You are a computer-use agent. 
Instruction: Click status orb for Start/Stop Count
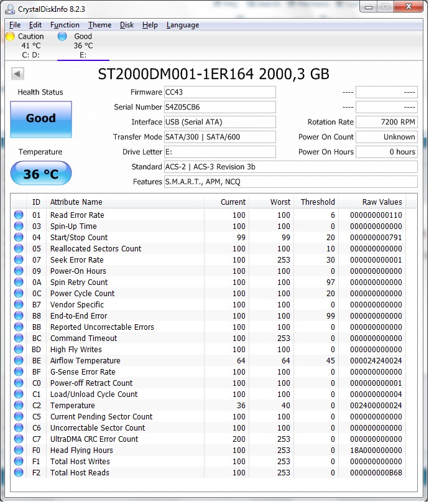(x=19, y=237)
